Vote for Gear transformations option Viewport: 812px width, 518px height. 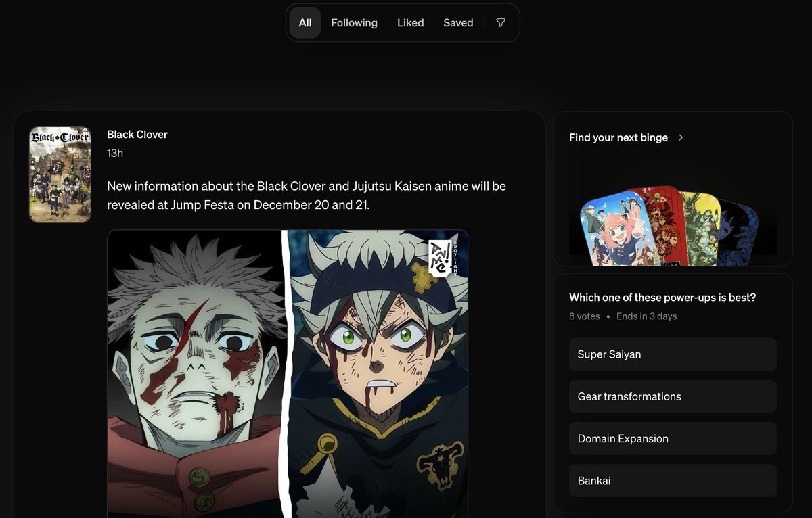pyautogui.click(x=673, y=396)
